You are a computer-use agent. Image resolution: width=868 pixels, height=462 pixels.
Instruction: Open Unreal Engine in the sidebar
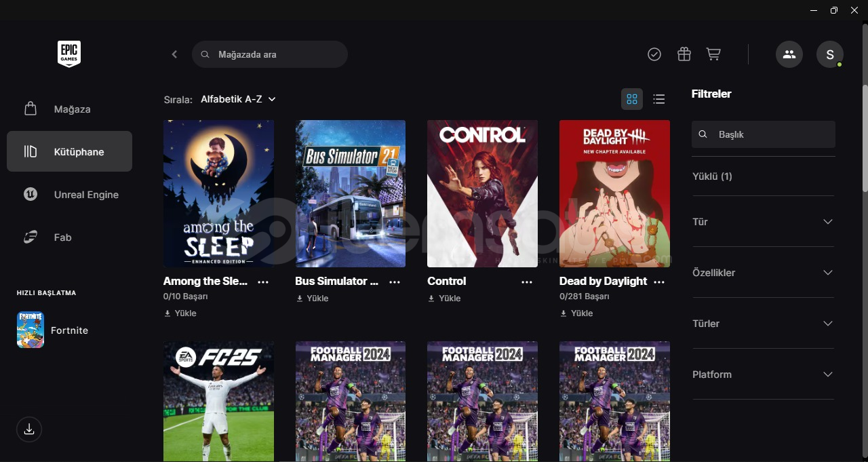pos(85,195)
